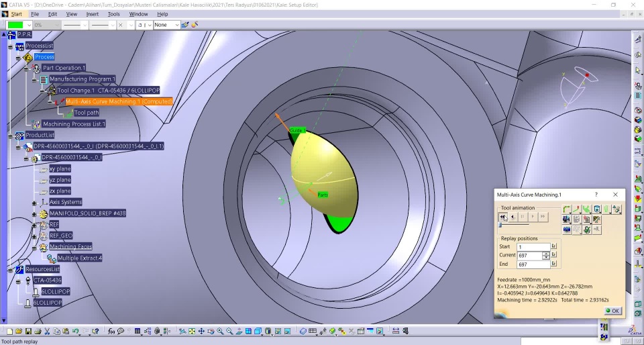Click the select Start position arrow icon

point(553,246)
